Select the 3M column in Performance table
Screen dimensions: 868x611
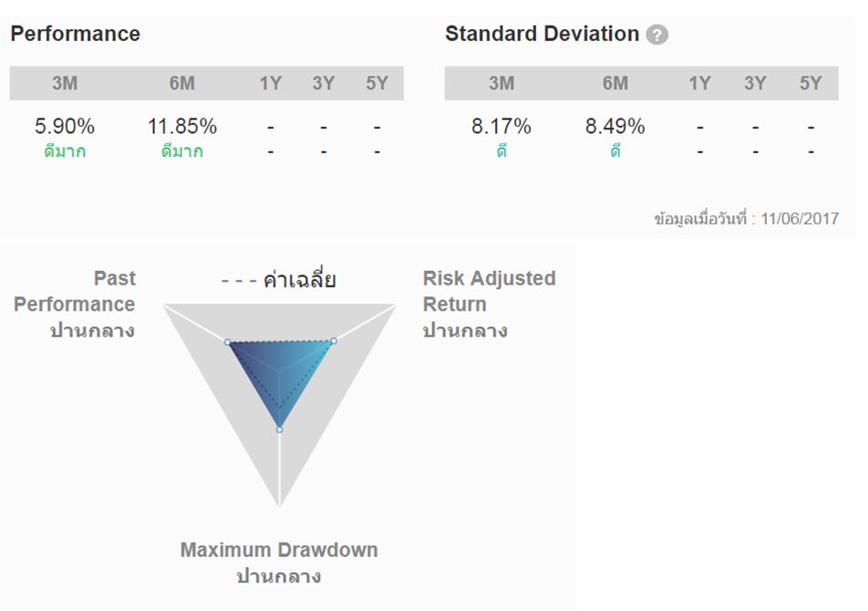64,84
